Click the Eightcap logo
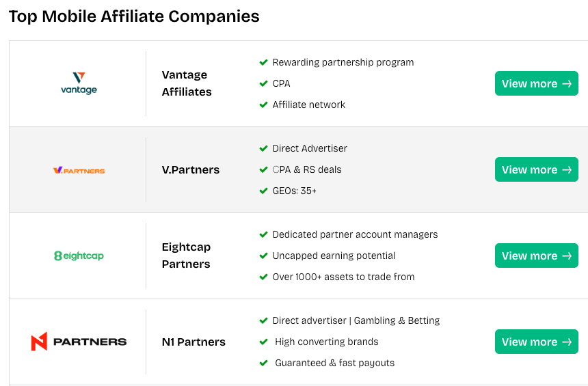588x386 pixels. point(79,256)
